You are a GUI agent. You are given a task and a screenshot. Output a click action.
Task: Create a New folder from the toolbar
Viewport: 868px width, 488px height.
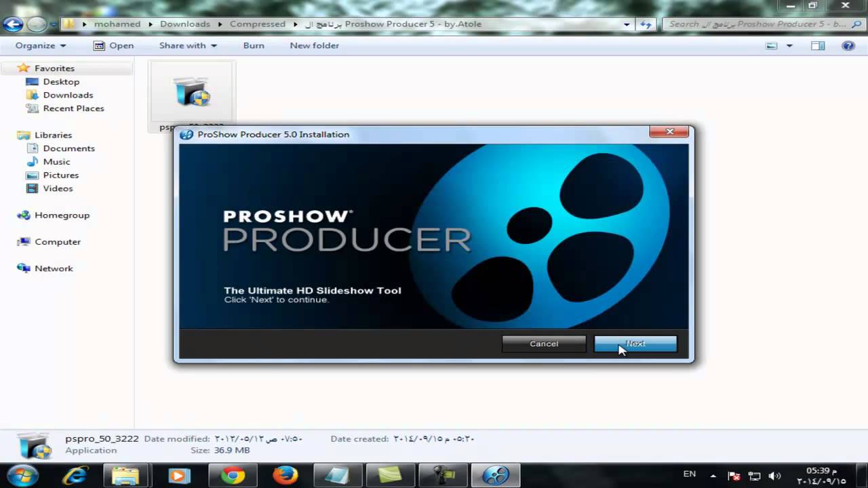[x=314, y=45]
